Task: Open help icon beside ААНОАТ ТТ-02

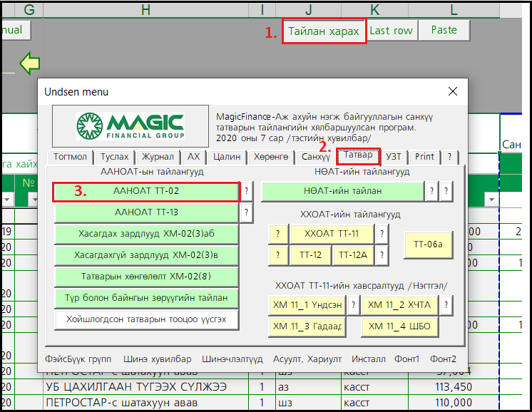Action: tap(247, 191)
